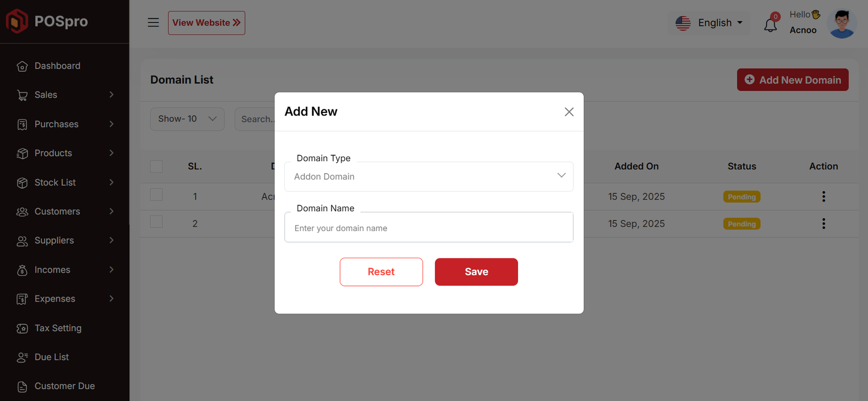Click the Save button

[476, 272]
